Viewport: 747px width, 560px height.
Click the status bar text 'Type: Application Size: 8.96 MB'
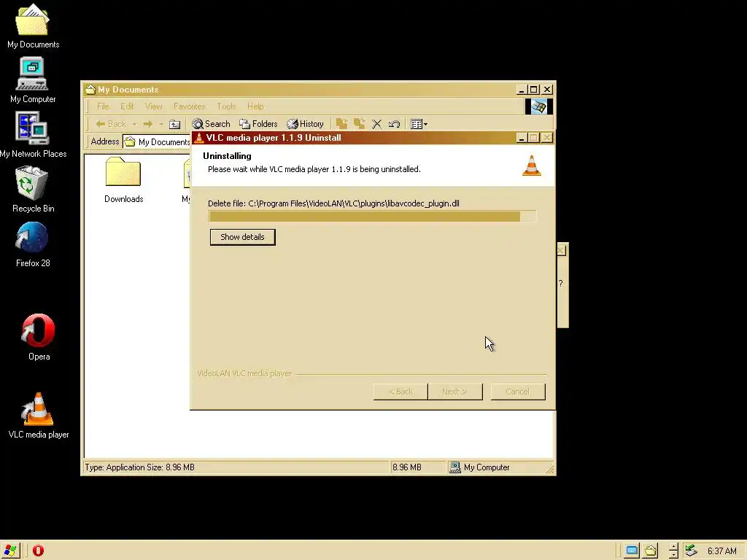pos(139,467)
